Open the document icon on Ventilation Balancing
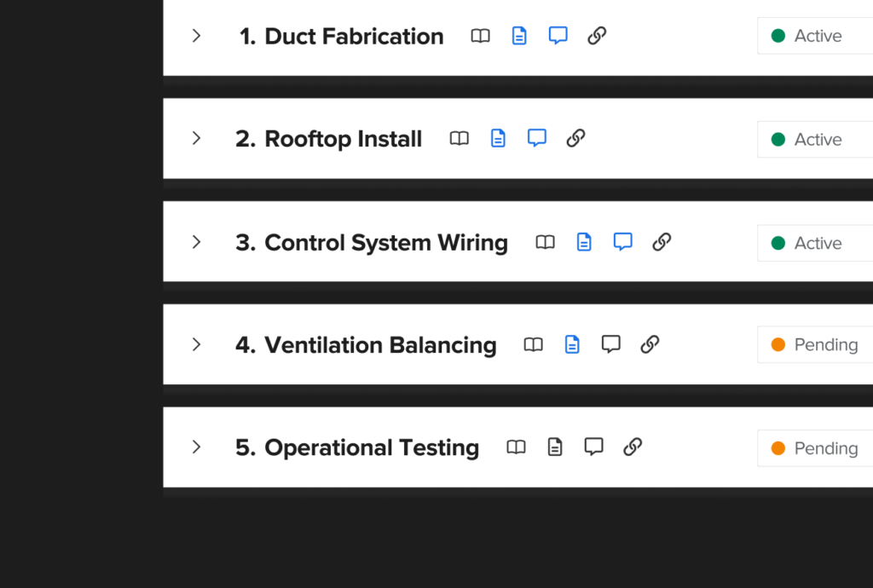The height and width of the screenshot is (588, 873). click(572, 344)
